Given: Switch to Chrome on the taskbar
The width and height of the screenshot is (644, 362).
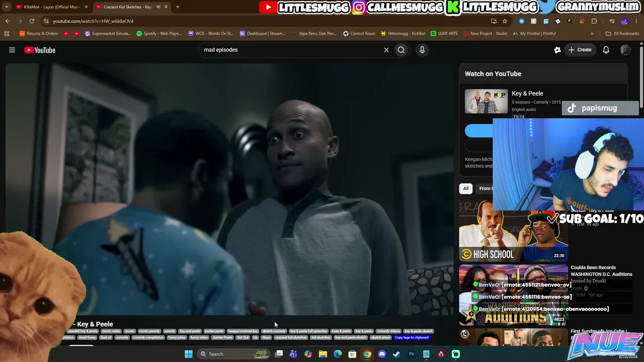Looking at the screenshot, I should [x=367, y=354].
